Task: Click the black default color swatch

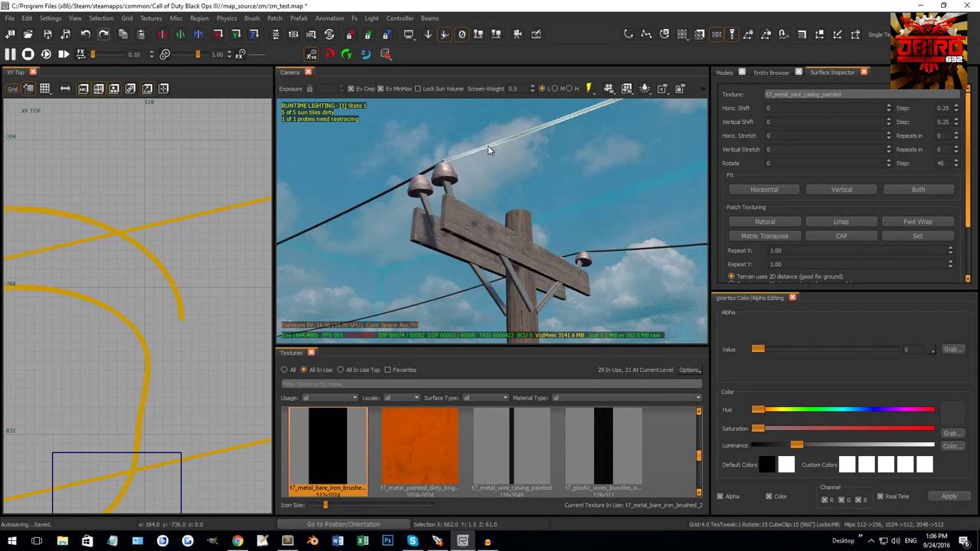Action: pos(767,465)
